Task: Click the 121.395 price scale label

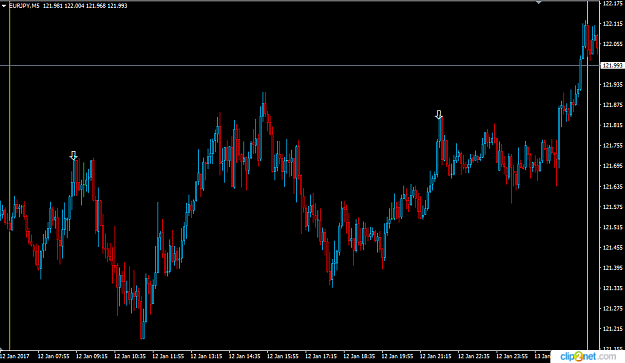Action: point(613,268)
